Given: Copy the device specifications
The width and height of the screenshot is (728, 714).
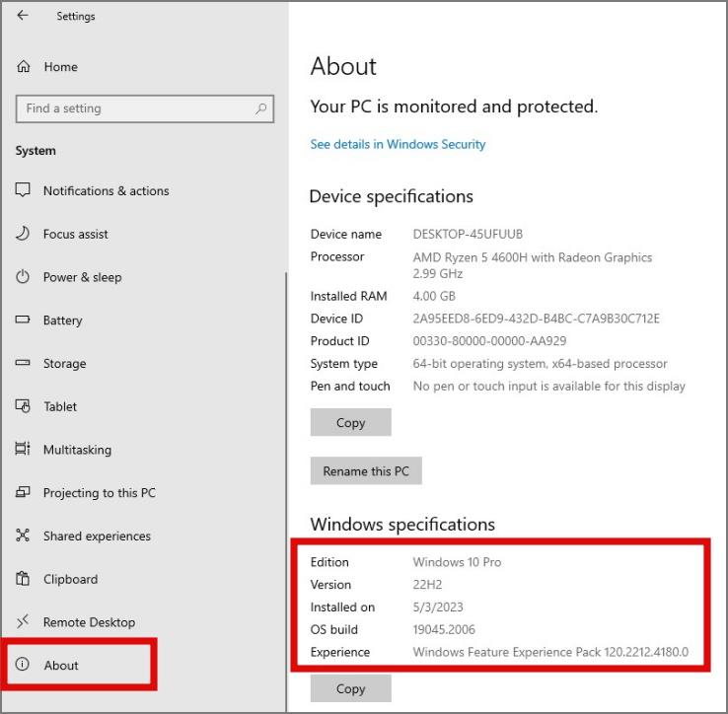Looking at the screenshot, I should pyautogui.click(x=350, y=422).
